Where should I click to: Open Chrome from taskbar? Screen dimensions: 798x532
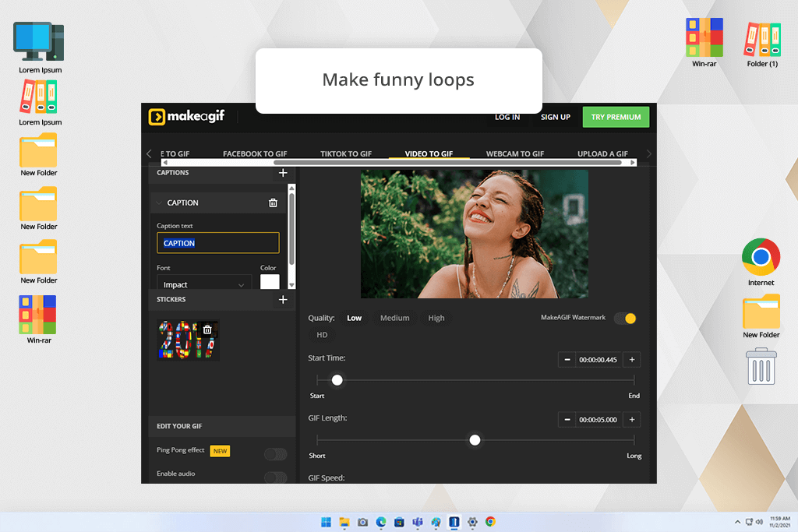tap(491, 522)
